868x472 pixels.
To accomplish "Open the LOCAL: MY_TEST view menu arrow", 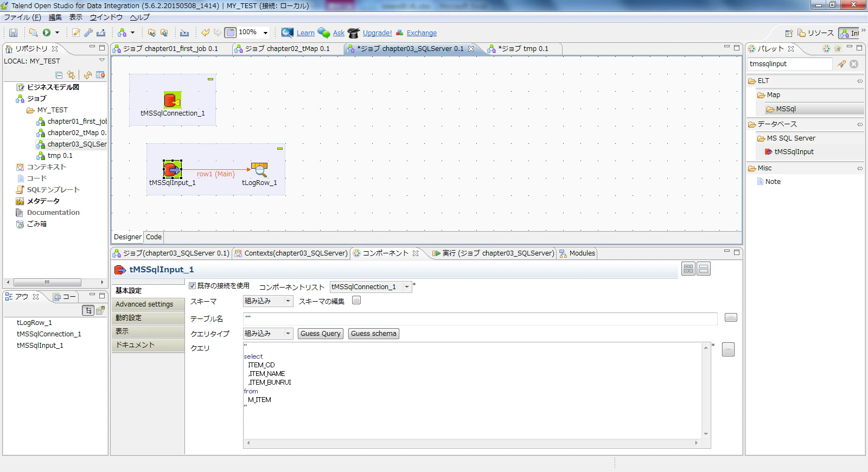I will pos(101,60).
